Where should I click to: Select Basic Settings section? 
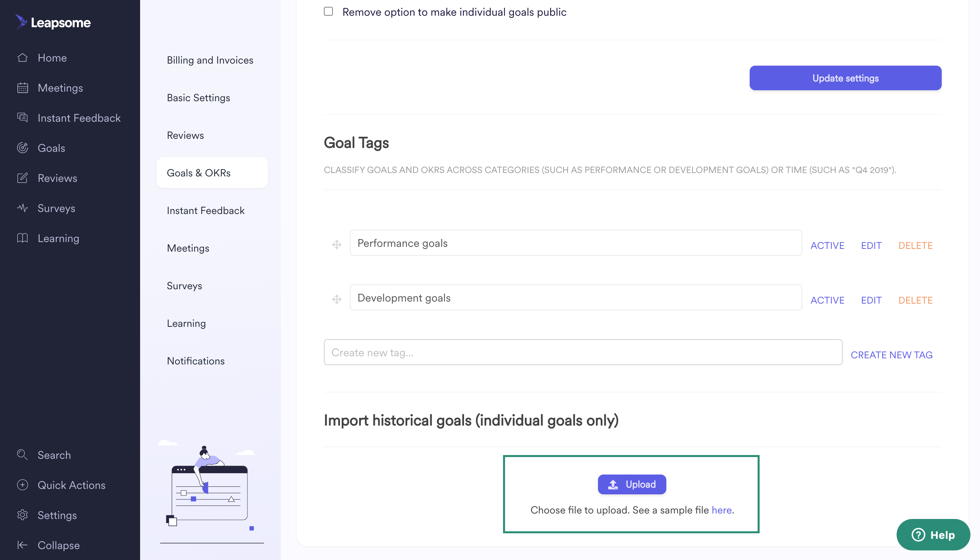point(198,98)
